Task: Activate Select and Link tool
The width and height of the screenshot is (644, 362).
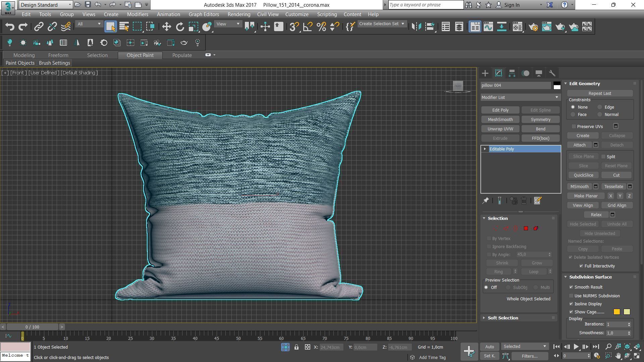Action: pyautogui.click(x=39, y=27)
